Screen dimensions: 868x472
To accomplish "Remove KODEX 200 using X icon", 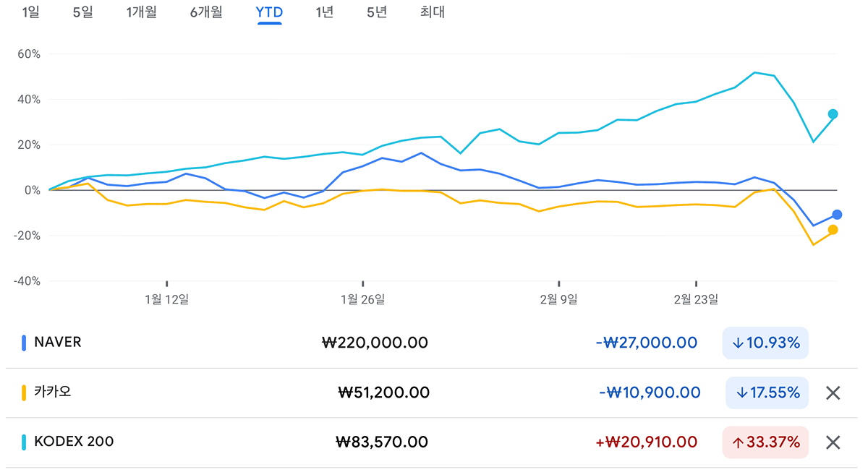I will (833, 442).
